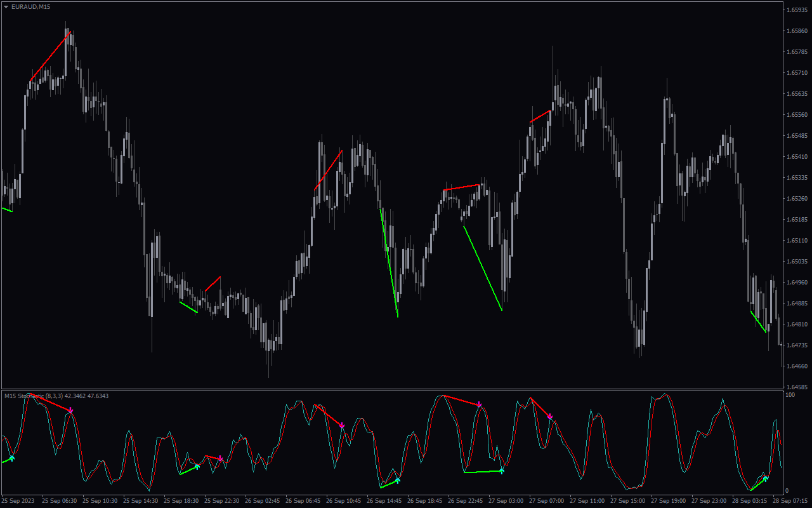Click the 1.65185 price label

click(797, 220)
